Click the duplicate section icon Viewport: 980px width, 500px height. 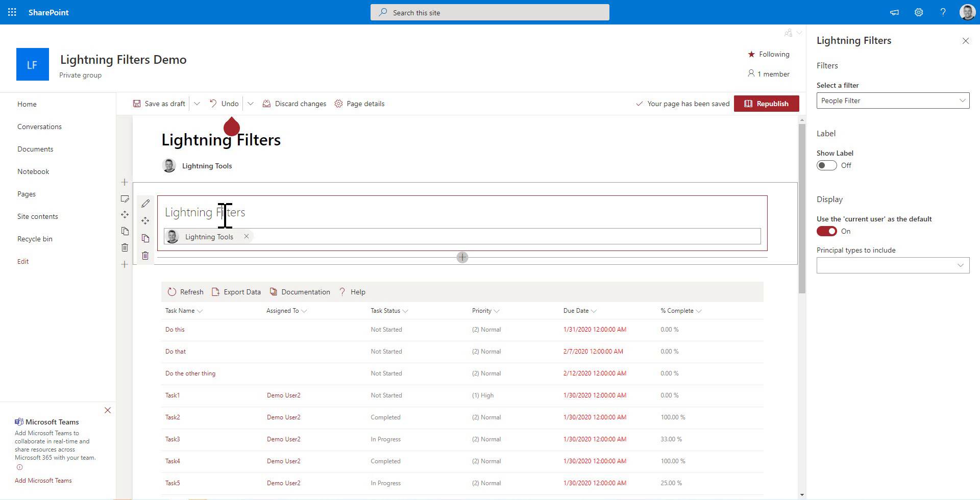click(125, 231)
